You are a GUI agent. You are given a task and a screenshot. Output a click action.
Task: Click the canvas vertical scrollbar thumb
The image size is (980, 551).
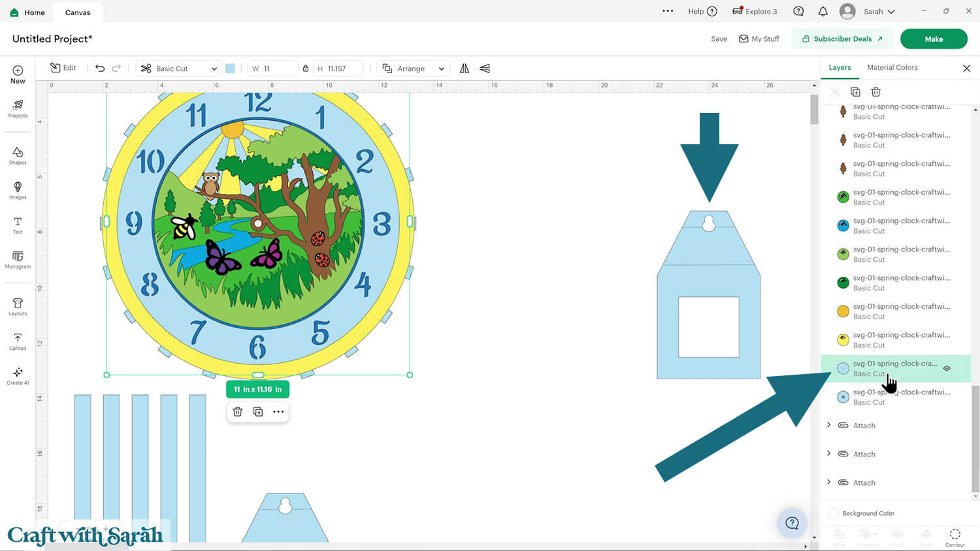(814, 108)
